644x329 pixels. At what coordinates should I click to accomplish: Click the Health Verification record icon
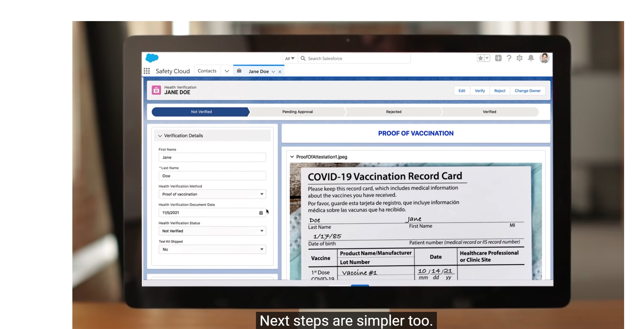coord(156,90)
